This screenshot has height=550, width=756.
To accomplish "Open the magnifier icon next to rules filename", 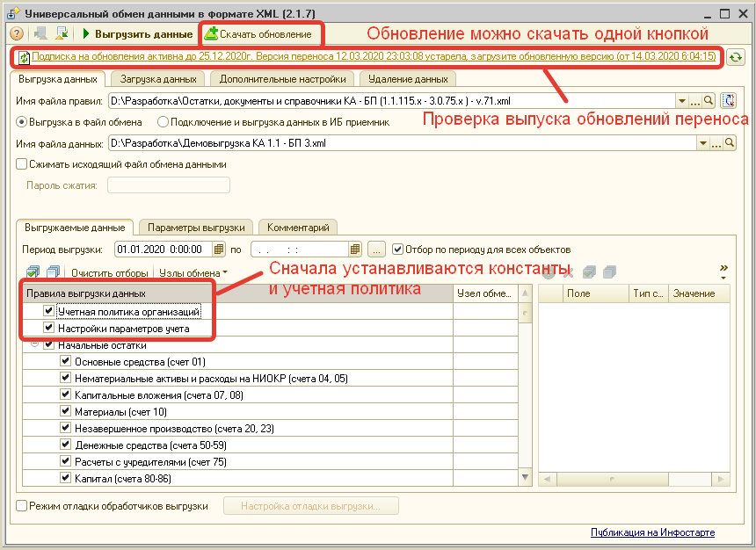I will [708, 99].
